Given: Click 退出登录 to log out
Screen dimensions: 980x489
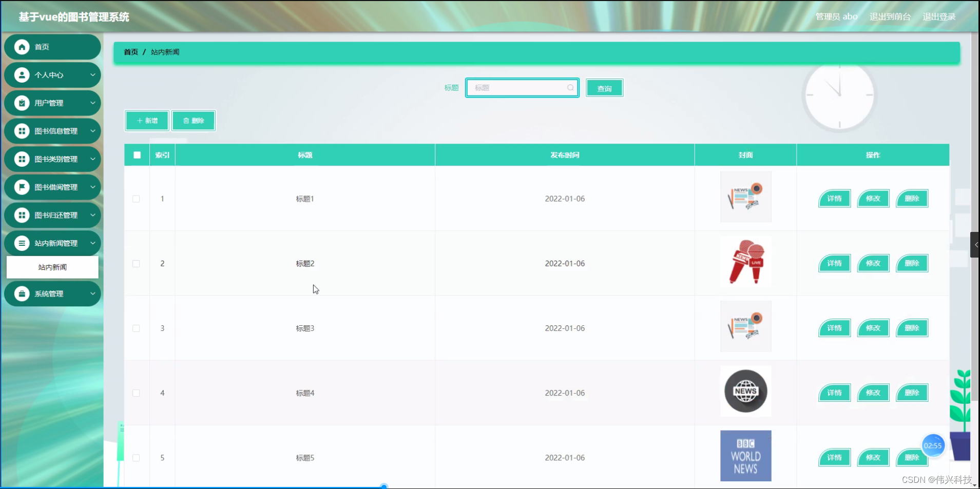Looking at the screenshot, I should point(939,16).
